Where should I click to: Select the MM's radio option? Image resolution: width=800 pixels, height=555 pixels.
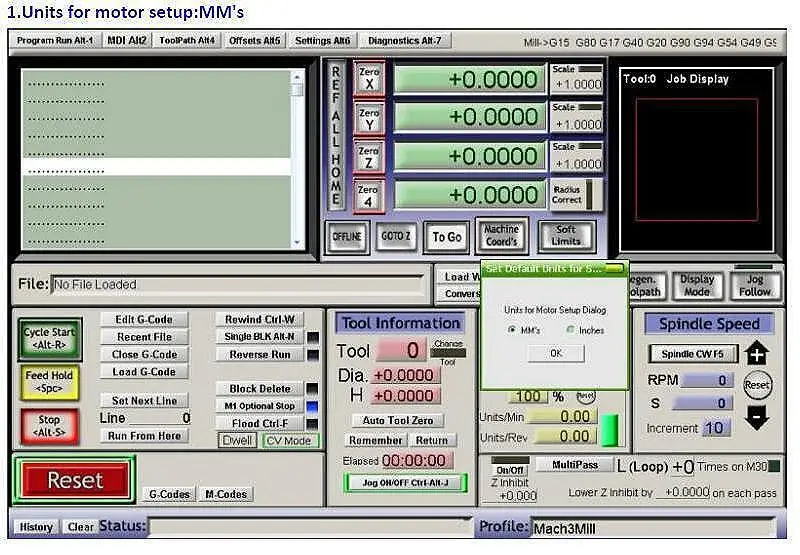click(x=511, y=330)
